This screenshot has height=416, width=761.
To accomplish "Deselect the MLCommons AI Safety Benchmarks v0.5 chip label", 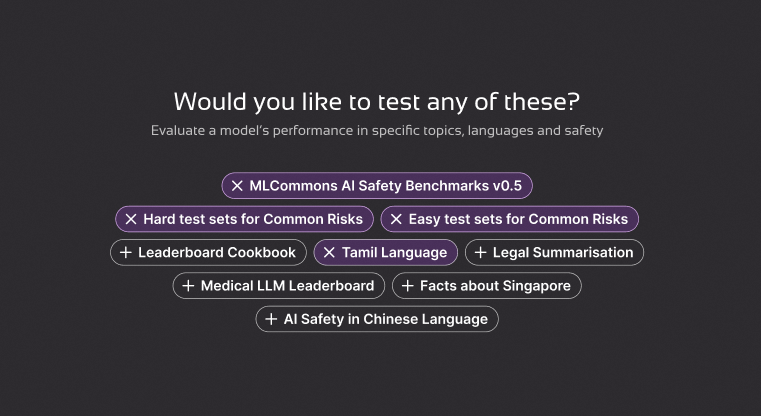I will click(385, 186).
